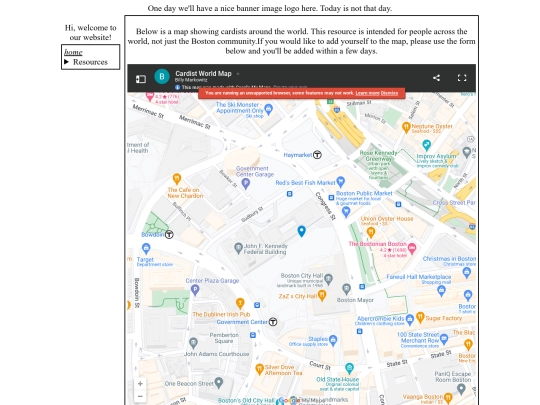Click the ZaZ x City Hall restaurant pin
540x405 pixels.
tap(322, 295)
